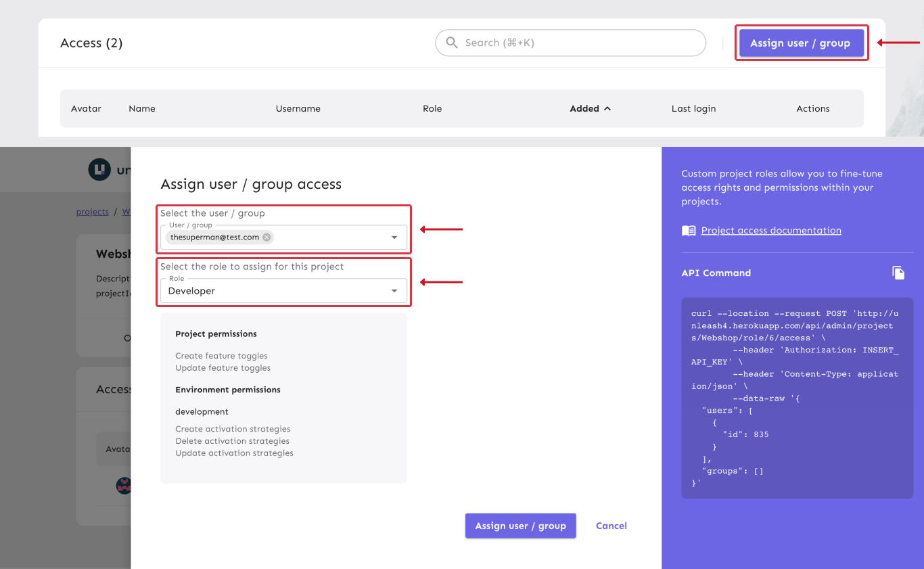Select the Name column header
The image size is (924, 569).
click(142, 108)
